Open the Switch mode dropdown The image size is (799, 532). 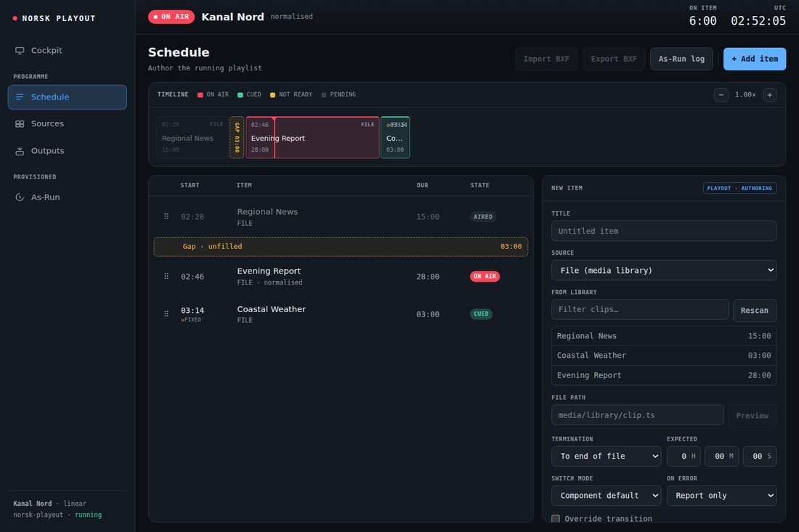606,495
